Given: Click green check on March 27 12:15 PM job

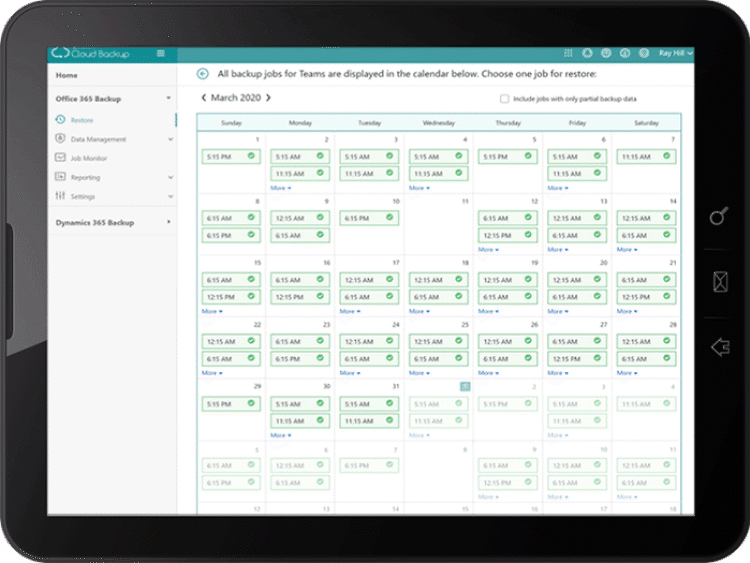Looking at the screenshot, I should click(597, 358).
